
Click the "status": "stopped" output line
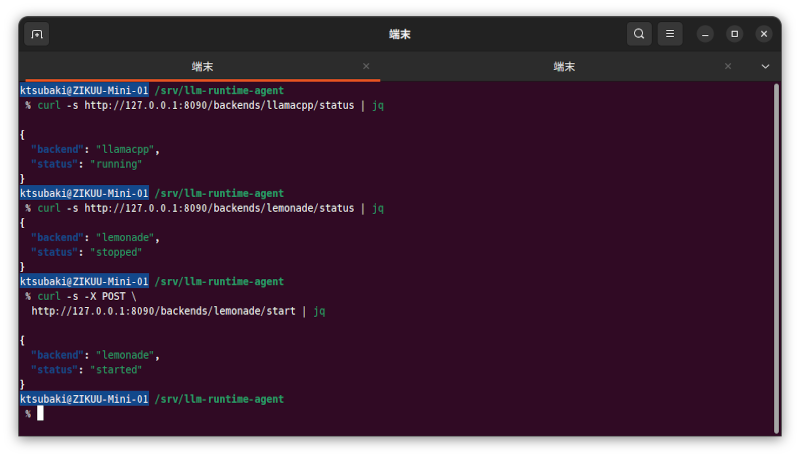(x=86, y=252)
